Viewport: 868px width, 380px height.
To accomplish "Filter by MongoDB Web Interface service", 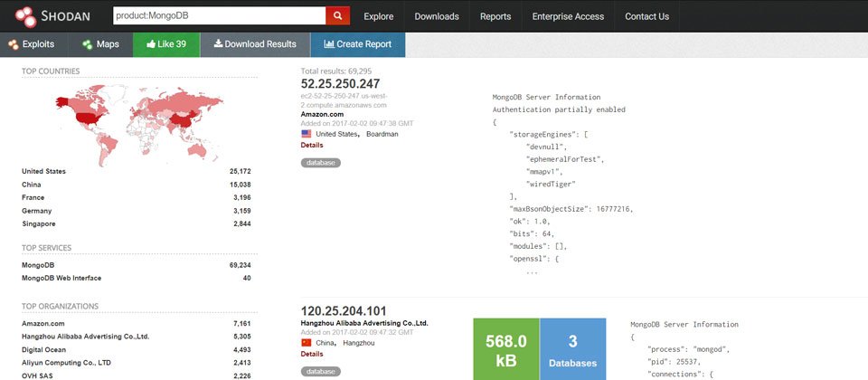I will (x=61, y=278).
